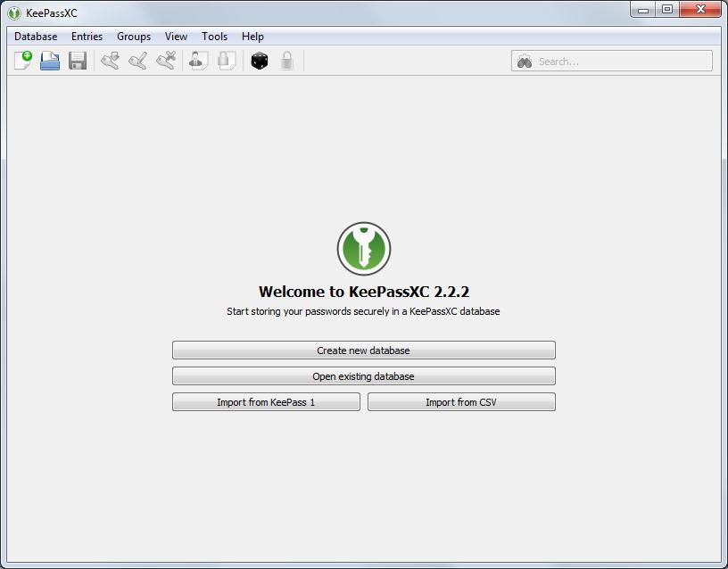
Task: Open the Password Generator dice icon
Action: [259, 61]
